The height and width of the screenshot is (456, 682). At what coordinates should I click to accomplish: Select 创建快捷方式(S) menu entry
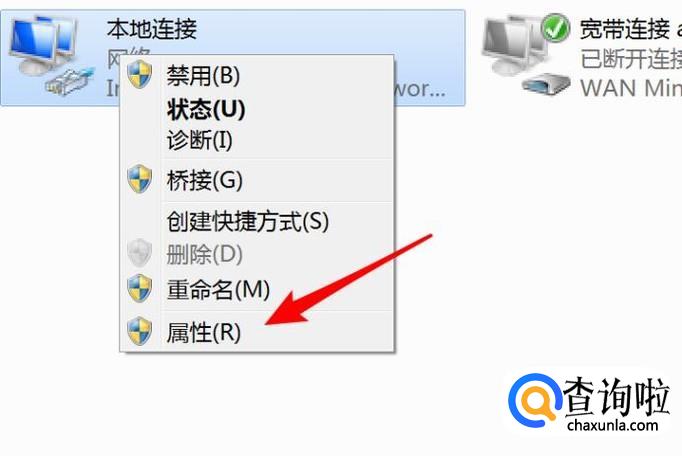(x=257, y=221)
